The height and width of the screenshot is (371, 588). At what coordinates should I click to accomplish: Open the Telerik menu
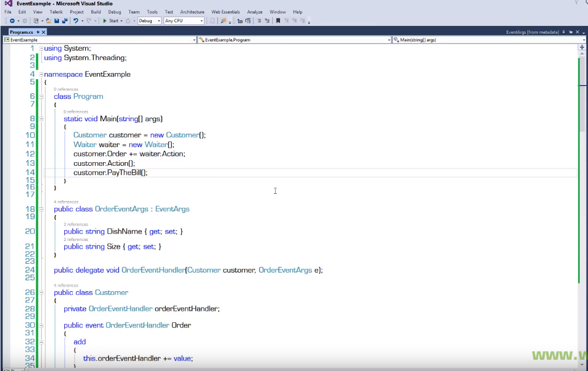coord(56,12)
